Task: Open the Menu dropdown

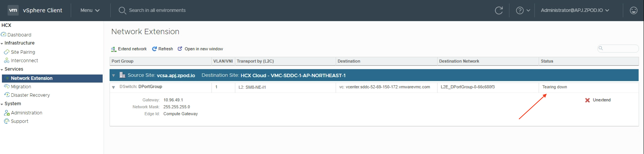Action: 90,10
